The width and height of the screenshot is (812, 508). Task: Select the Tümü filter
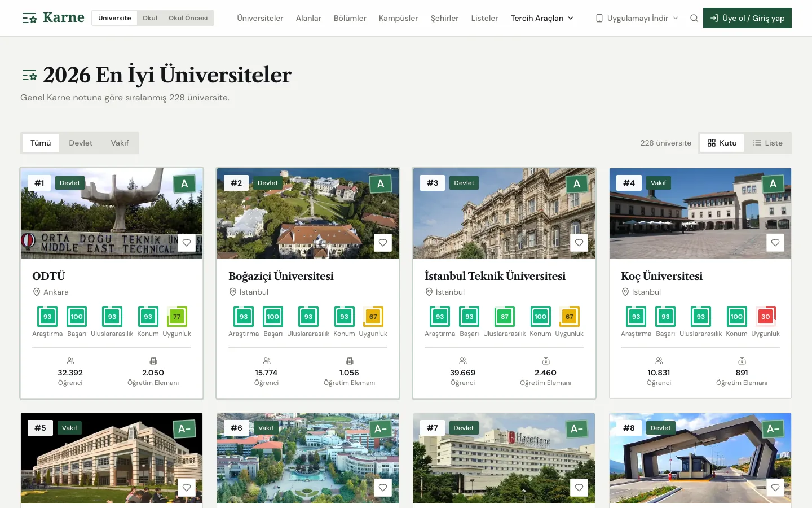41,143
